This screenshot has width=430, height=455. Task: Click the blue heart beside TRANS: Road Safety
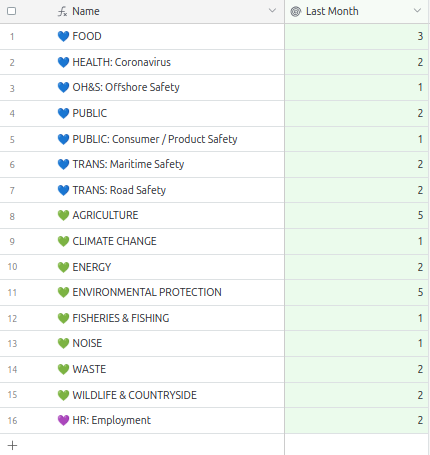pyautogui.click(x=63, y=190)
